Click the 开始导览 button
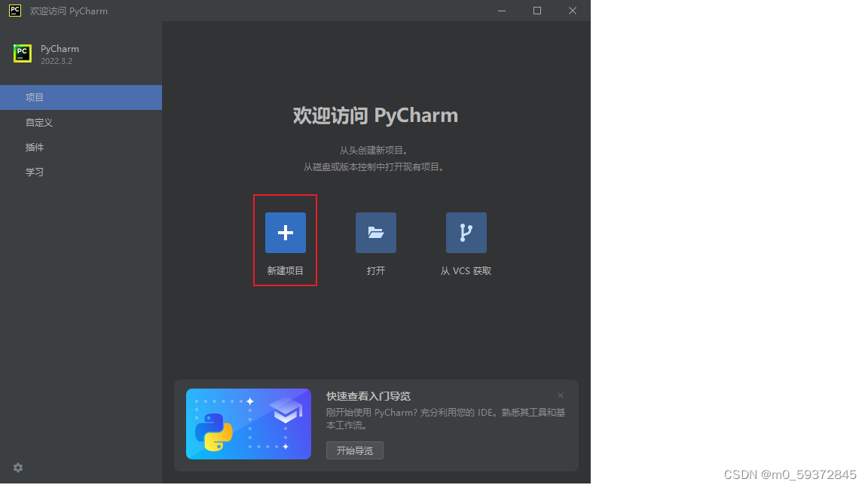The image size is (868, 488). (354, 450)
